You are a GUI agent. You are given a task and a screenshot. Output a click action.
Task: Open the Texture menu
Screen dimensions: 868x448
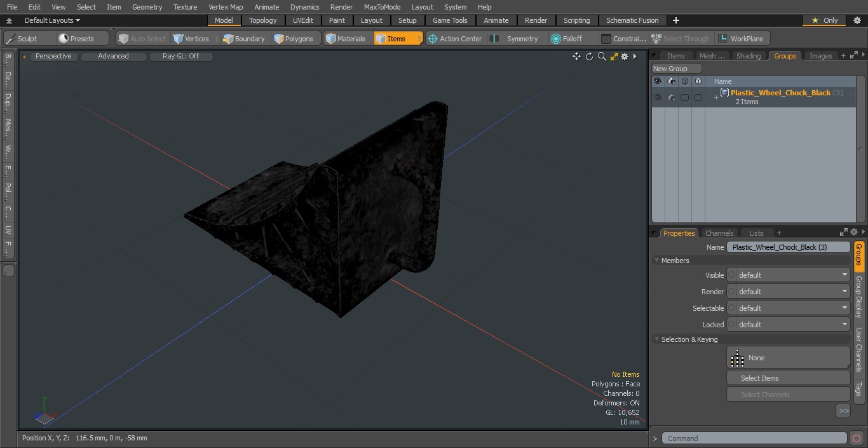tap(185, 7)
